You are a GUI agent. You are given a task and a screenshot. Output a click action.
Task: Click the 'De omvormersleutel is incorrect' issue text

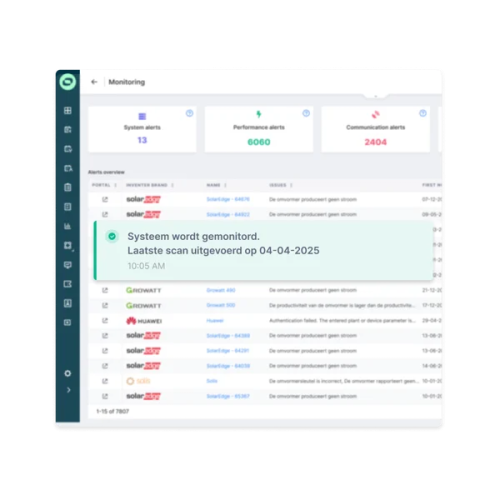(344, 381)
